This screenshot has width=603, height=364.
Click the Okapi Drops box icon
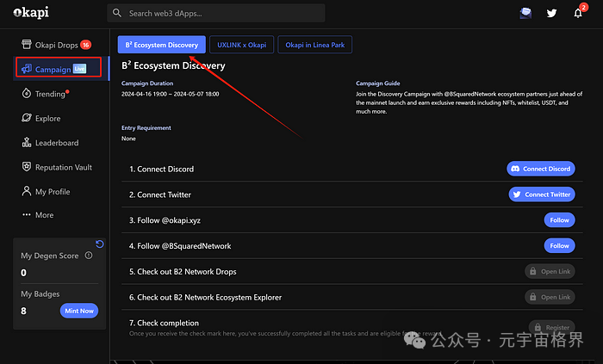coord(27,45)
